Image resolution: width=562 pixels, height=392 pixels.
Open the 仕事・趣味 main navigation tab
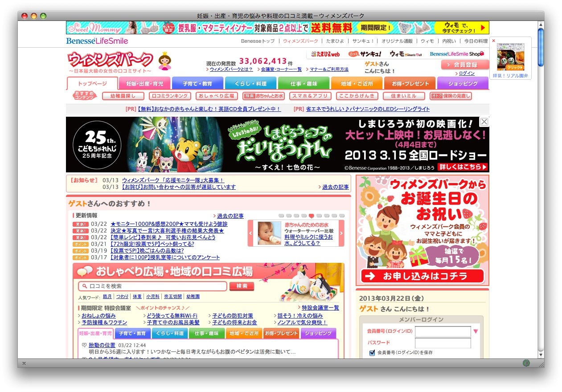coord(304,83)
